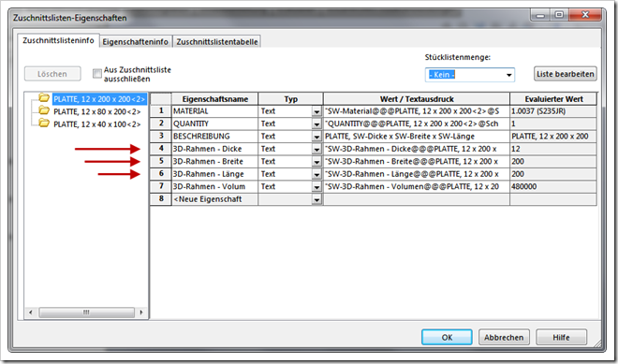The image size is (618, 364).
Task: Expand the Typ dropdown for QUANTITY row
Action: [x=316, y=124]
